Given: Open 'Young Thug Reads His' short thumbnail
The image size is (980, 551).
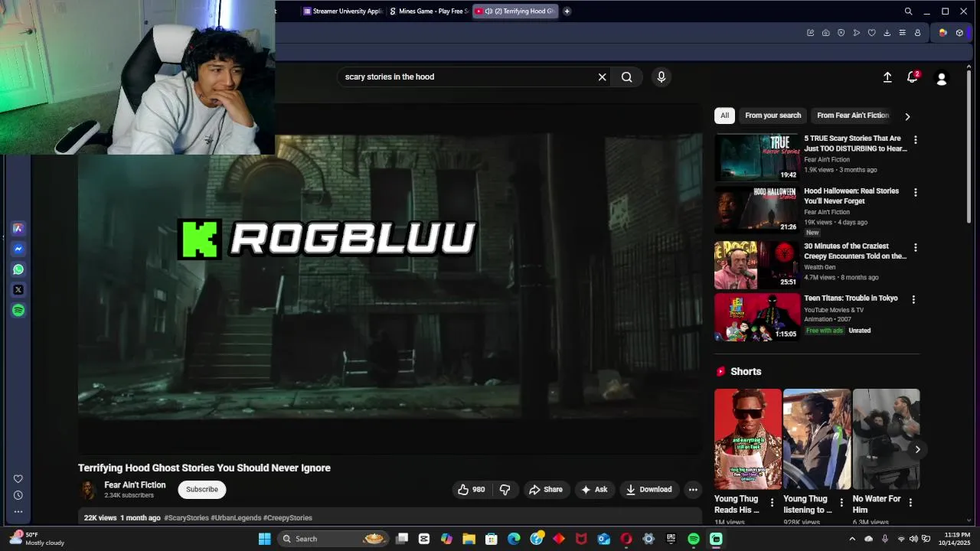Looking at the screenshot, I should tap(748, 439).
